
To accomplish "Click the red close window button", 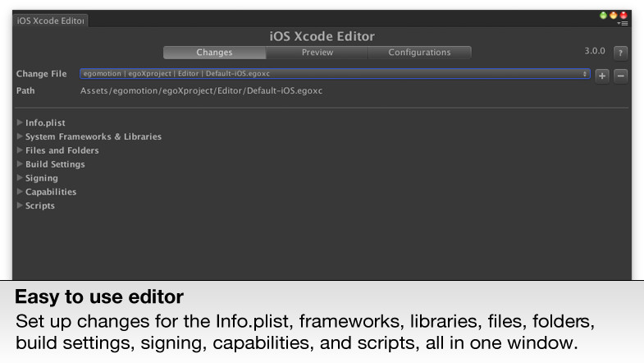I will (623, 16).
